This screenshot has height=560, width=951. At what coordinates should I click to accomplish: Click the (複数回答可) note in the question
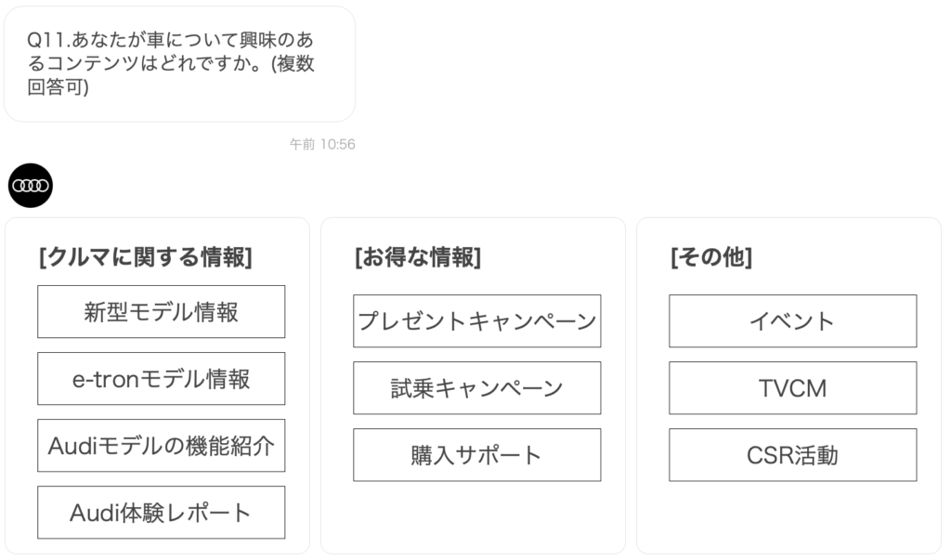click(x=171, y=75)
